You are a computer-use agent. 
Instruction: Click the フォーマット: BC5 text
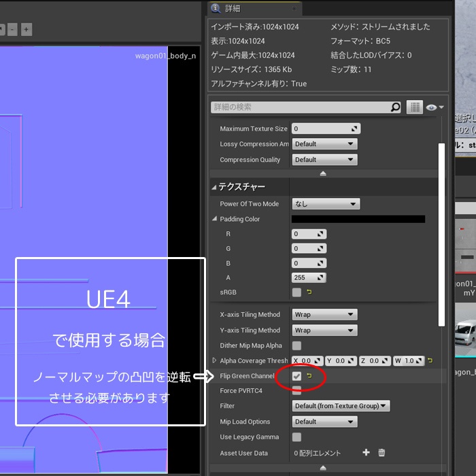tap(360, 41)
